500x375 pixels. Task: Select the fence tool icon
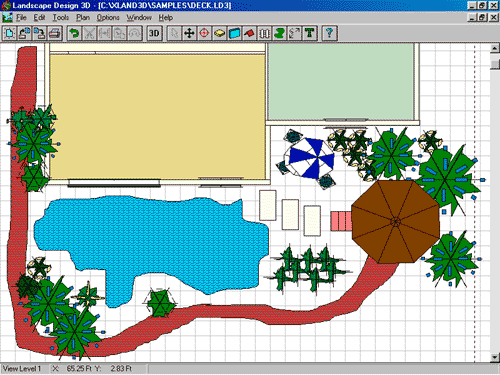pyautogui.click(x=264, y=33)
